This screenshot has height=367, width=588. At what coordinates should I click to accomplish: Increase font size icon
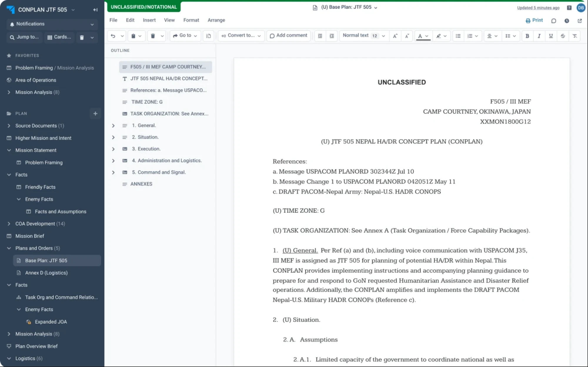[395, 36]
